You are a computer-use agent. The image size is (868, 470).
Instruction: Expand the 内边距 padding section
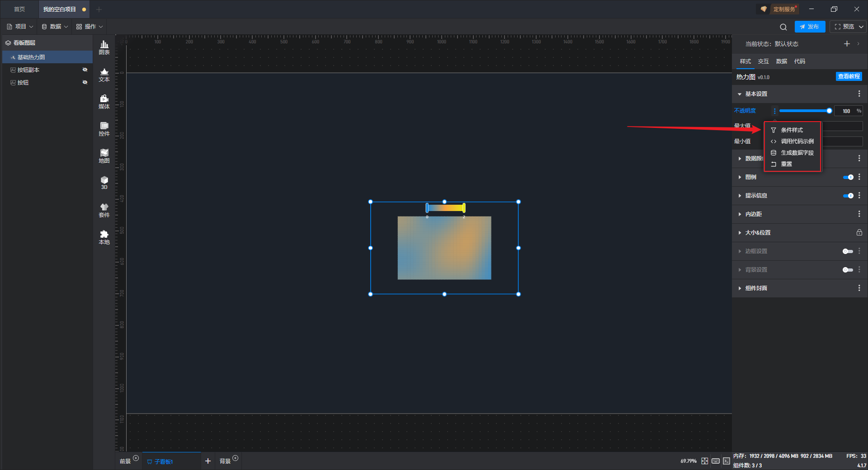tap(754, 214)
